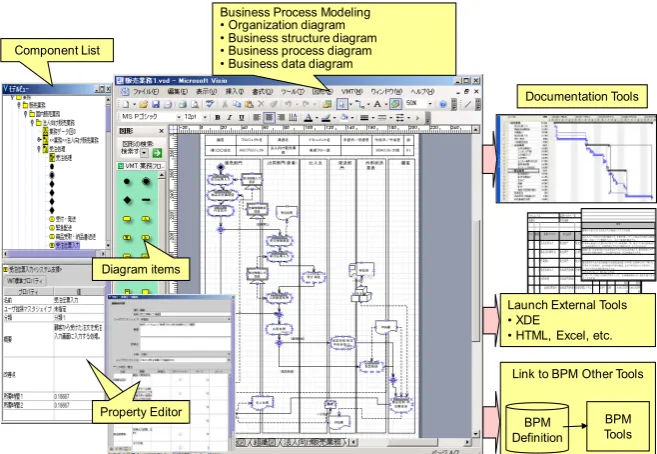The width and height of the screenshot is (657, 454).
Task: Pick the black diamond stencil shape
Action: pos(127,200)
